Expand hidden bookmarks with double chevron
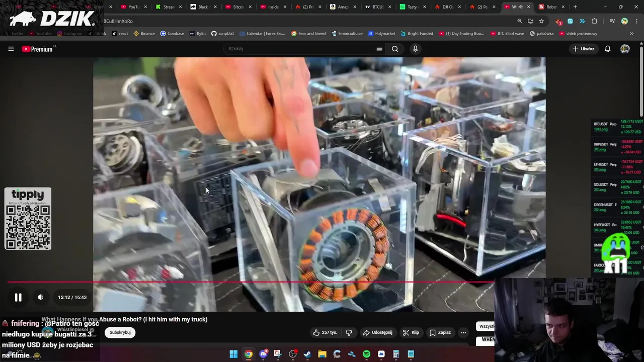The image size is (644, 362). tap(632, 34)
